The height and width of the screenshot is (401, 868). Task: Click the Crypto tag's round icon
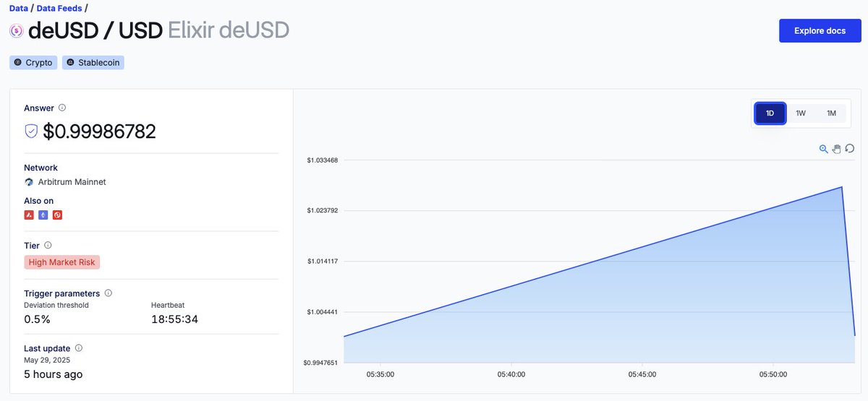tap(18, 63)
